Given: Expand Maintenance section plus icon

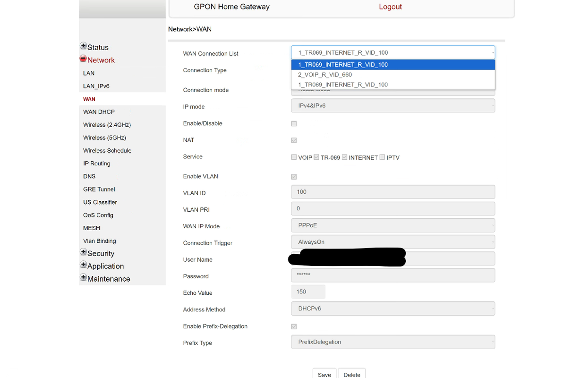Looking at the screenshot, I should pos(83,278).
